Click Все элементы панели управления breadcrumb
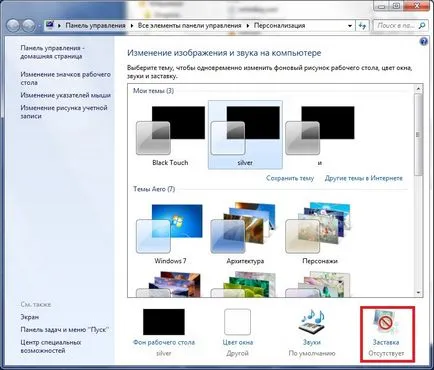The height and width of the screenshot is (370, 434). click(x=189, y=25)
